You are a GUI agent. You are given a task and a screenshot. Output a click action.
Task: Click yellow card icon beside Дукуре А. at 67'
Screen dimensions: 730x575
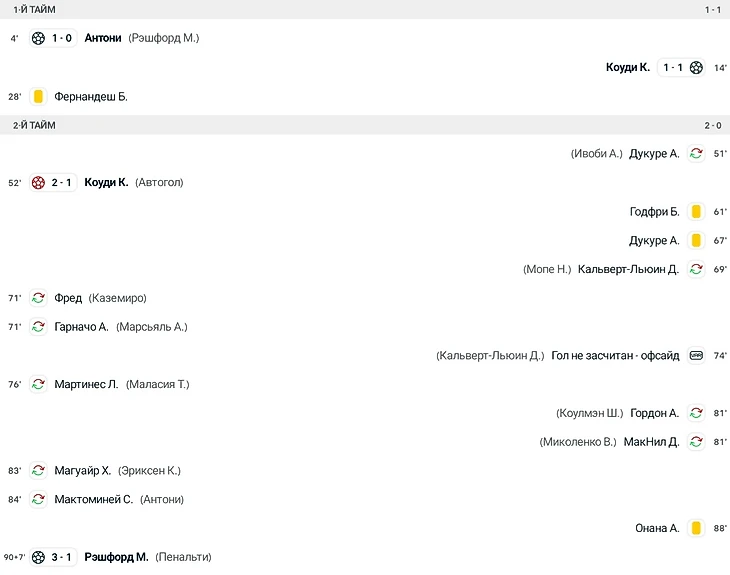tap(696, 240)
